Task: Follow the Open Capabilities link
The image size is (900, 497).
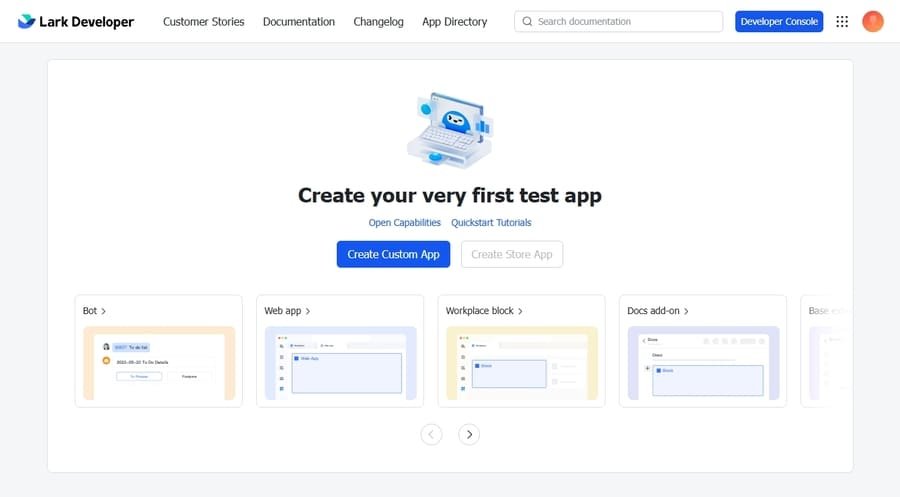Action: (x=404, y=223)
